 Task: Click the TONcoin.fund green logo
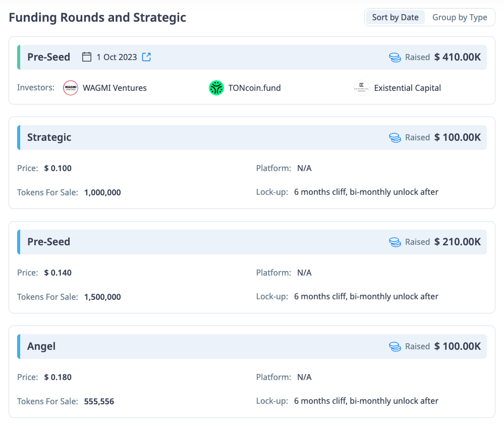(x=216, y=88)
